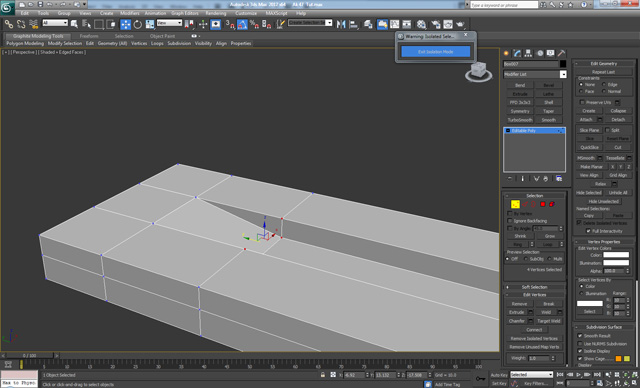Click the Exit Isolation Mode button
The image size is (640, 388).
point(436,52)
